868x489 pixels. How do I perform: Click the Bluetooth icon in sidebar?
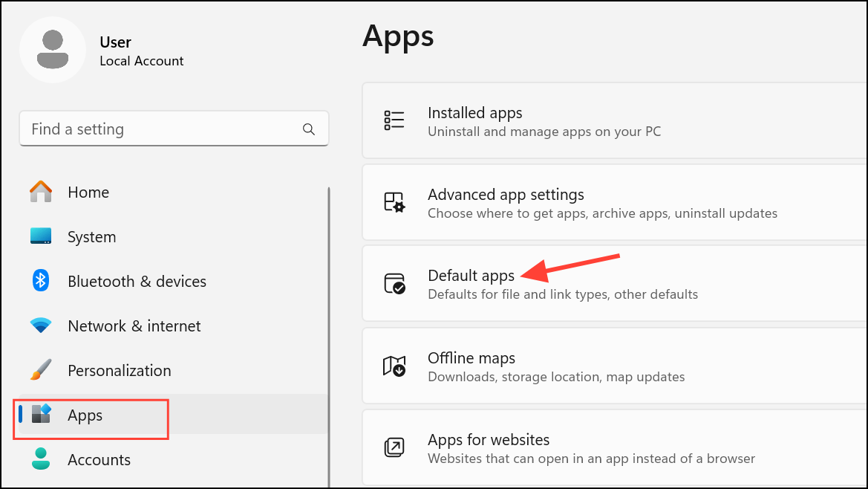coord(41,281)
